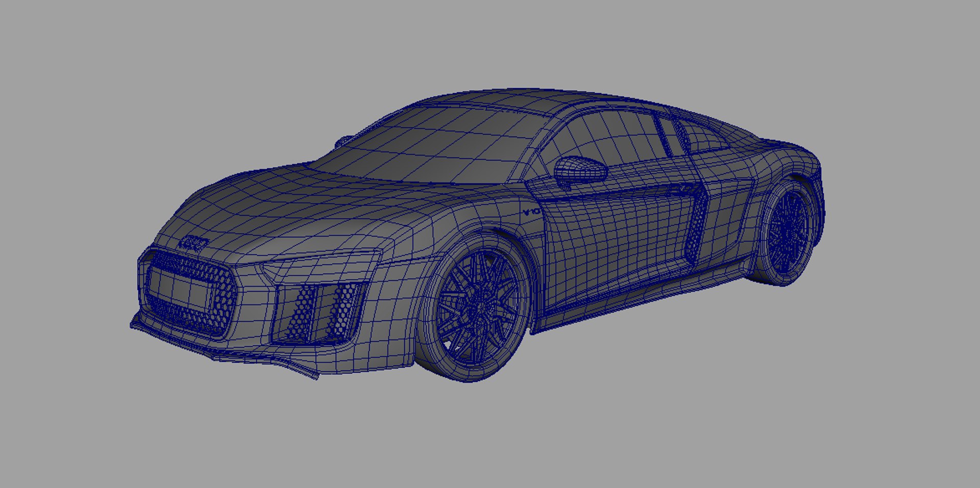
Task: Select the logo emblem on the hood
Action: pos(194,244)
